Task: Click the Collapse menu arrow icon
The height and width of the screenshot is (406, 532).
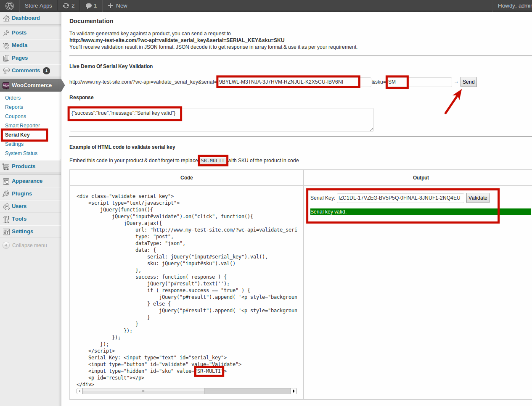Action: click(x=6, y=245)
